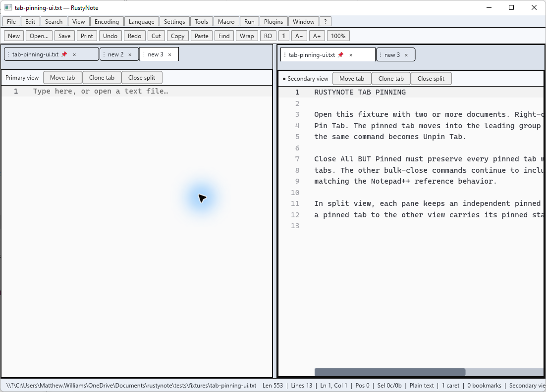The height and width of the screenshot is (392, 546).
Task: Open the Macro menu
Action: click(x=226, y=22)
